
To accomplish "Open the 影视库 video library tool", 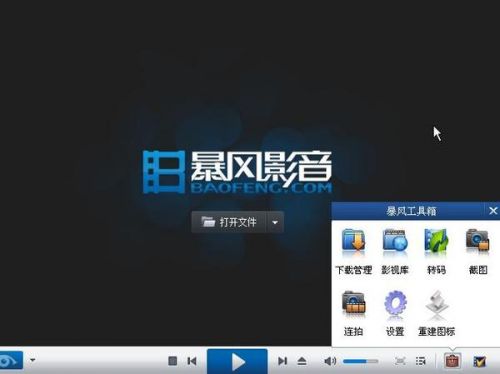I will (395, 251).
